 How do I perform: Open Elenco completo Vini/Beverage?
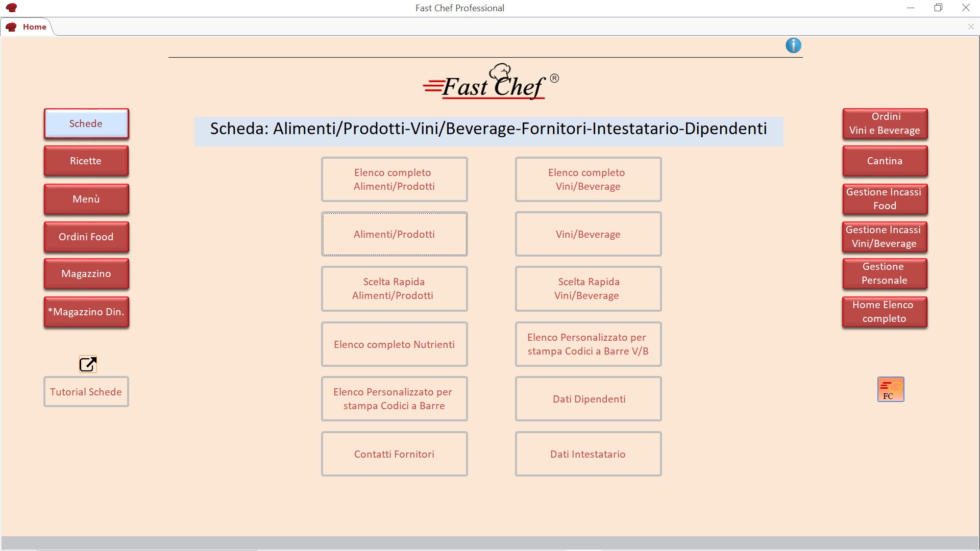(589, 179)
